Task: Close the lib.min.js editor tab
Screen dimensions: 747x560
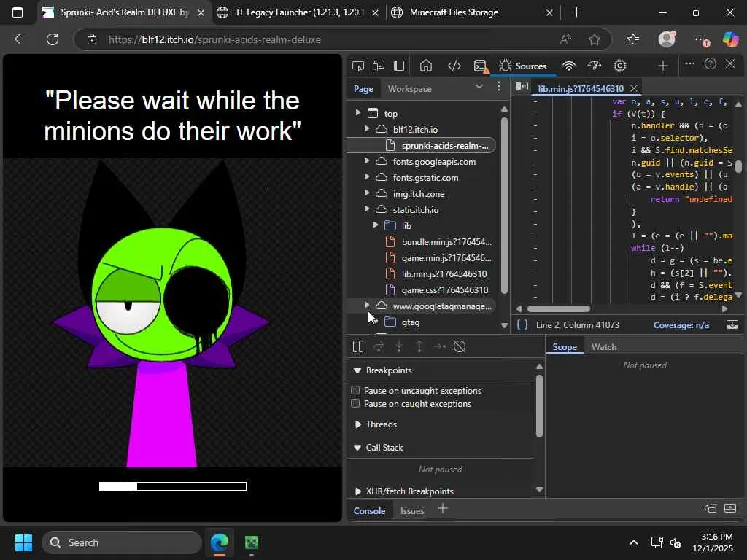Action: pos(634,88)
